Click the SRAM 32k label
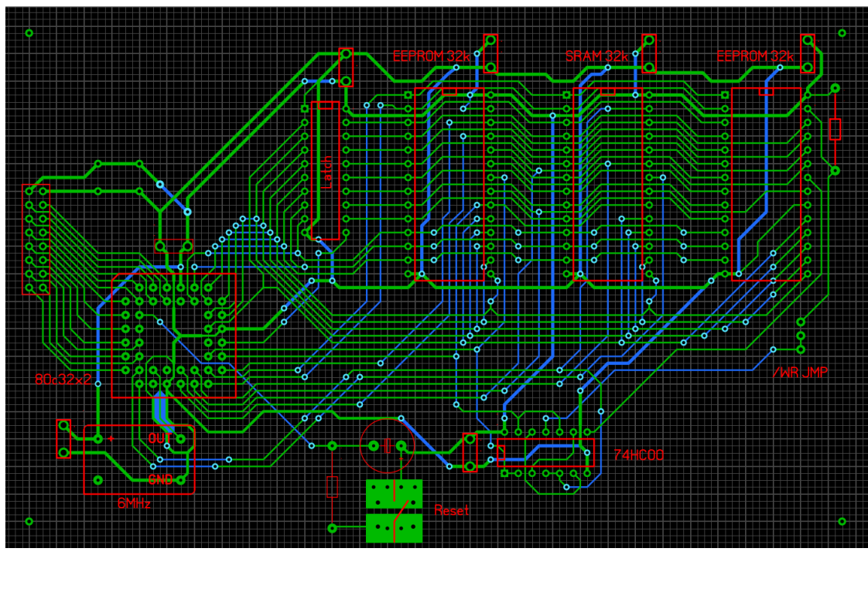 (596, 56)
